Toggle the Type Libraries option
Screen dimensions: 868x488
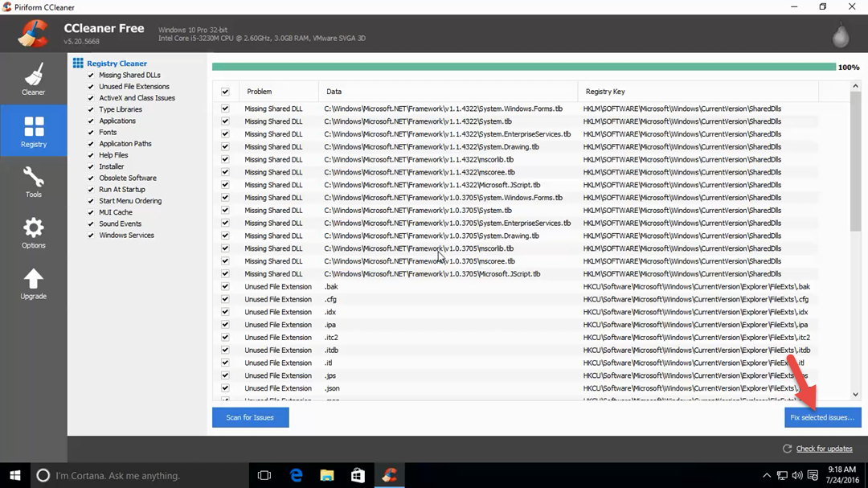pos(91,109)
